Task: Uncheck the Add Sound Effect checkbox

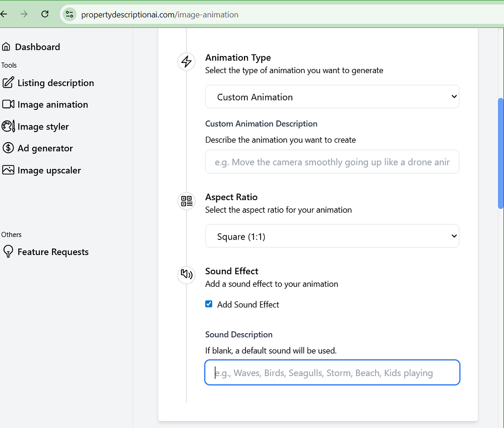Action: (209, 304)
